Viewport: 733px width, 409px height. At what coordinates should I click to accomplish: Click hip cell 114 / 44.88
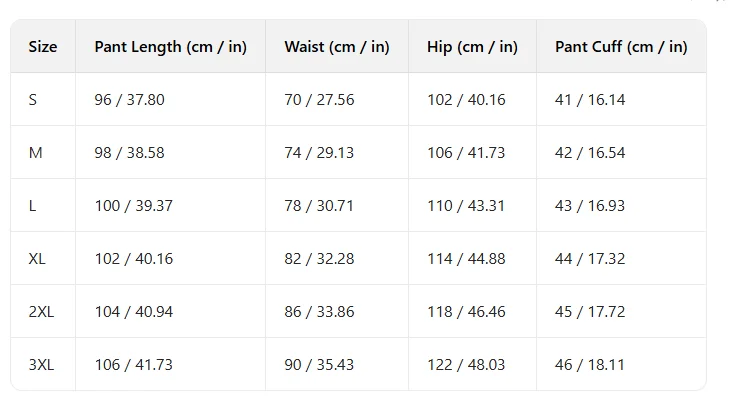(x=466, y=258)
